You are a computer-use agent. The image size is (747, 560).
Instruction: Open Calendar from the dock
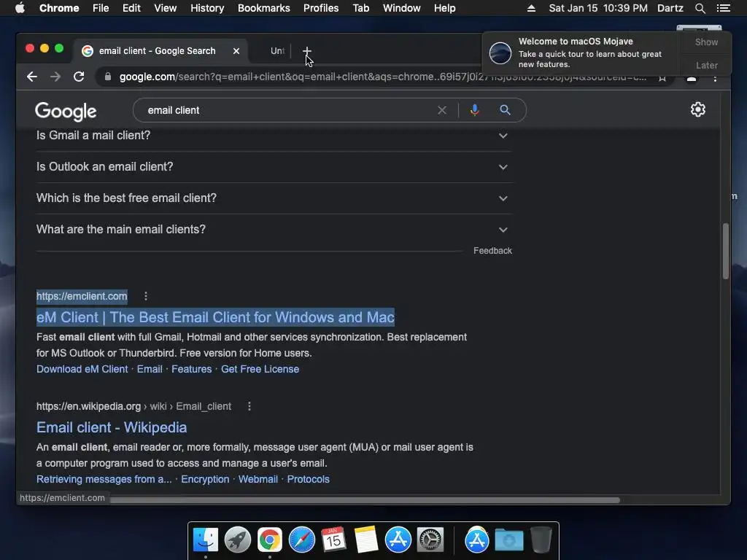point(333,540)
